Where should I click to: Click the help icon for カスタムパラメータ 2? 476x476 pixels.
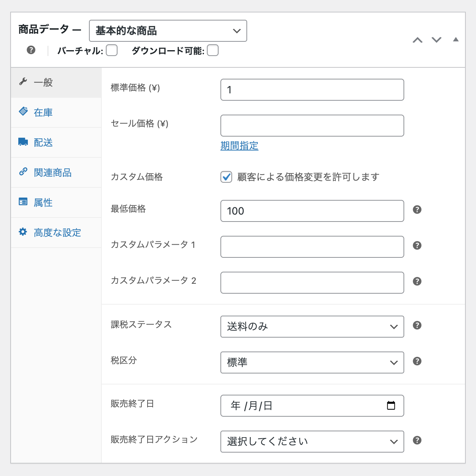(x=417, y=281)
